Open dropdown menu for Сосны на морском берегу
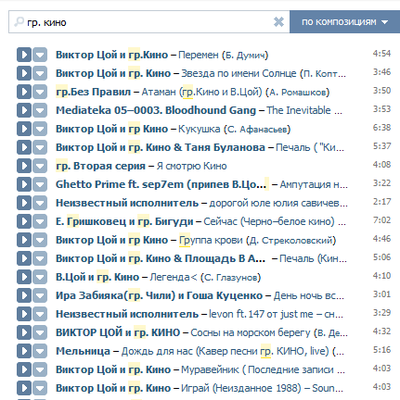Image resolution: width=400 pixels, height=400 pixels. pos(40,332)
